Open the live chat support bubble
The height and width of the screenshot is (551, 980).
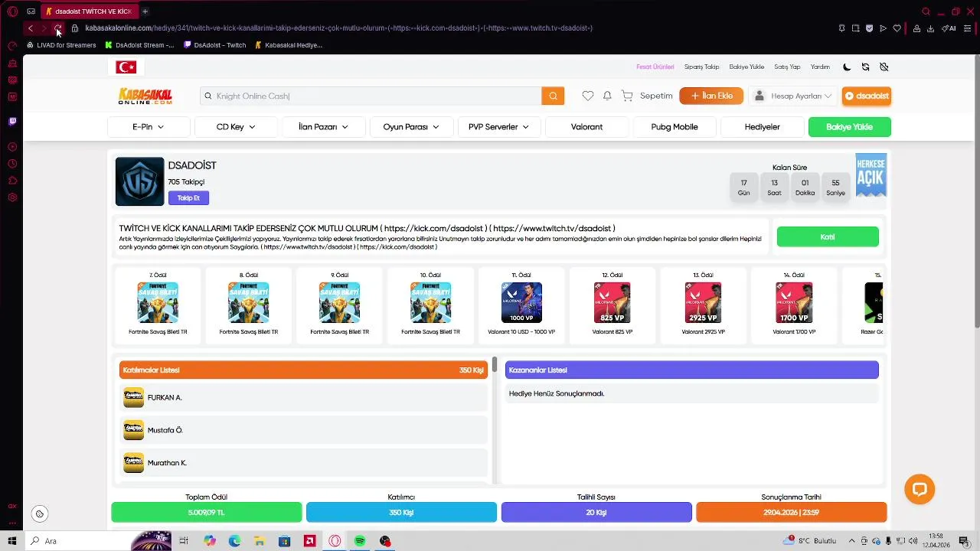pyautogui.click(x=920, y=490)
